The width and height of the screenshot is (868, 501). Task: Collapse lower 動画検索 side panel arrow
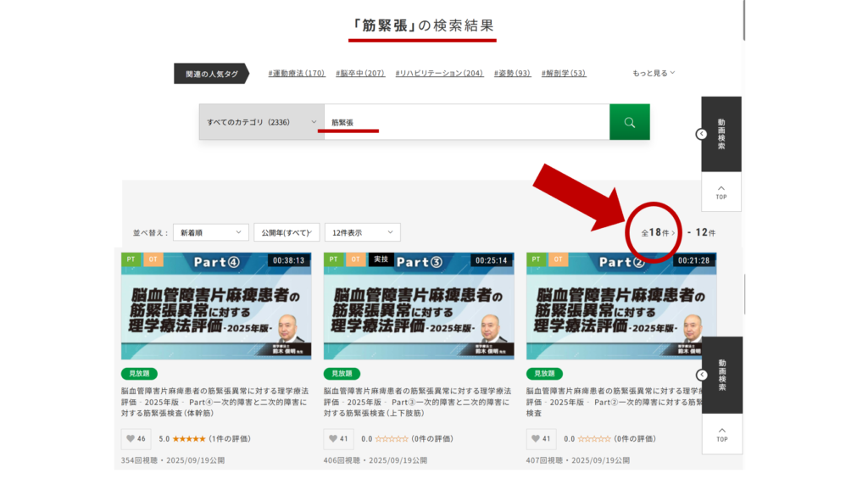[702, 375]
